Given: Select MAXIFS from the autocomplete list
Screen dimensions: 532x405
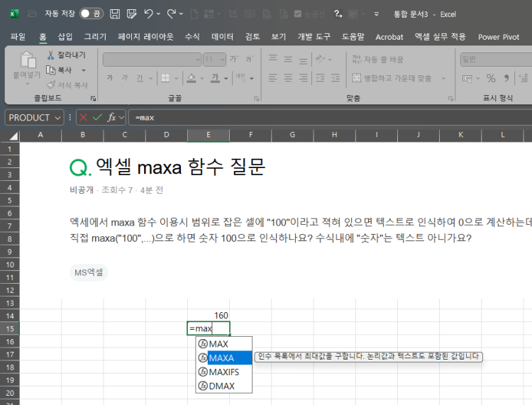Looking at the screenshot, I should (x=224, y=372).
